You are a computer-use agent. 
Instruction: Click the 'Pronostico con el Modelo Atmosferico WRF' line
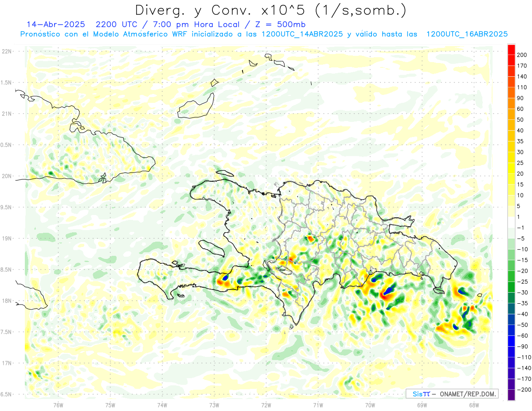pyautogui.click(x=105, y=34)
